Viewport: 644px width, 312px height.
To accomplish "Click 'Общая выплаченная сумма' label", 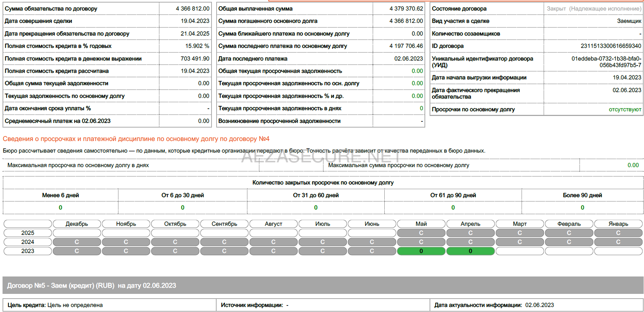I will tap(255, 9).
